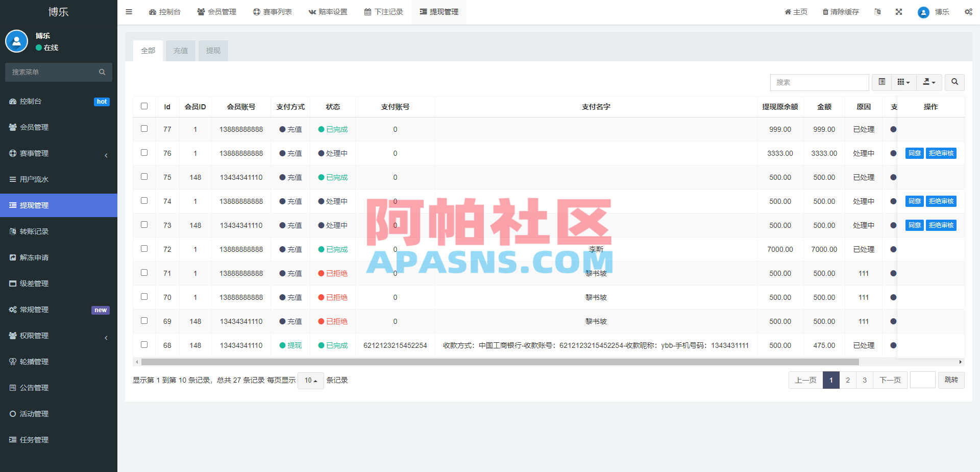980x472 pixels.
Task: Open the page size dropdown showing 10
Action: [x=310, y=381]
